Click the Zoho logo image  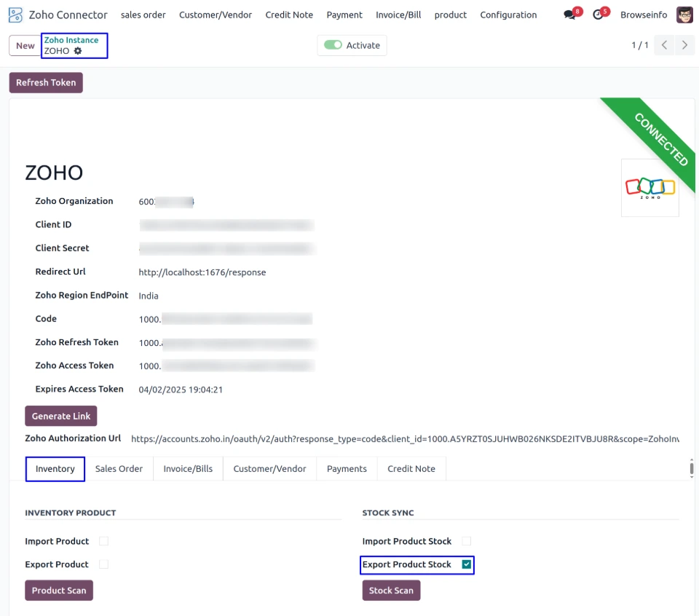click(649, 188)
